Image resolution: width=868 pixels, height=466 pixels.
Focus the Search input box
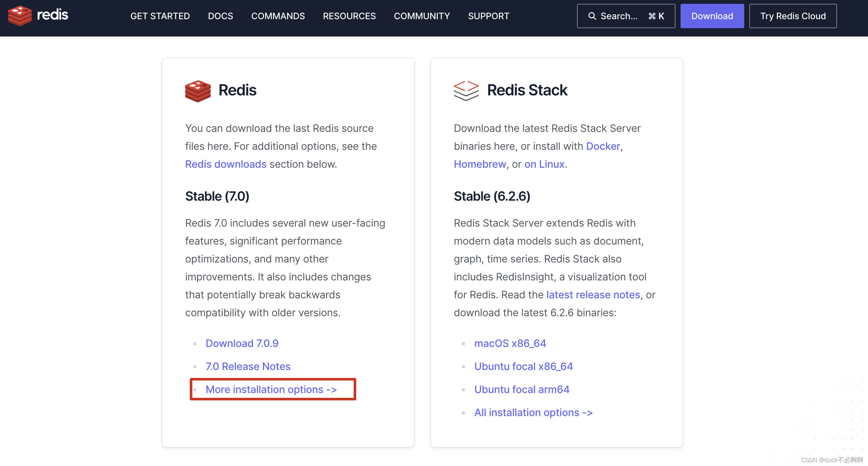625,16
